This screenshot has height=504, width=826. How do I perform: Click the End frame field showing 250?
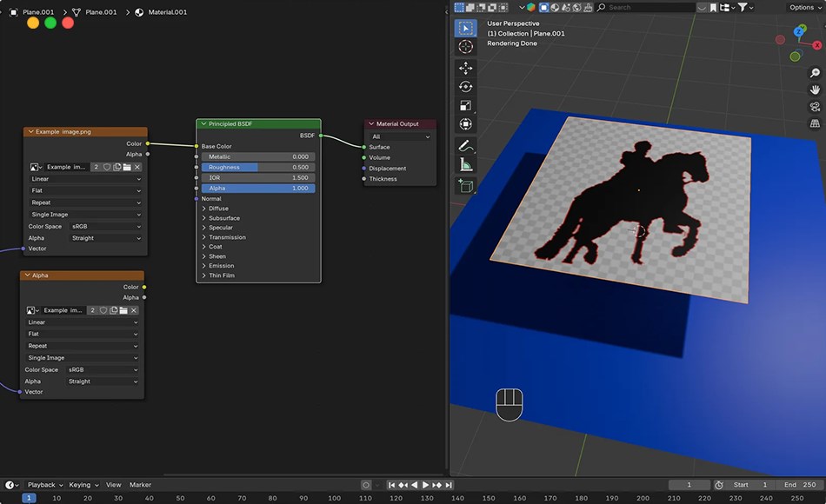point(798,485)
